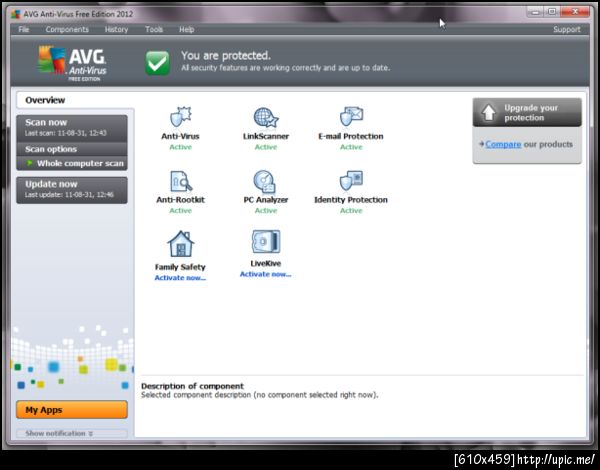Open the E-mail Protection icon
This screenshot has height=470, width=600.
(351, 116)
